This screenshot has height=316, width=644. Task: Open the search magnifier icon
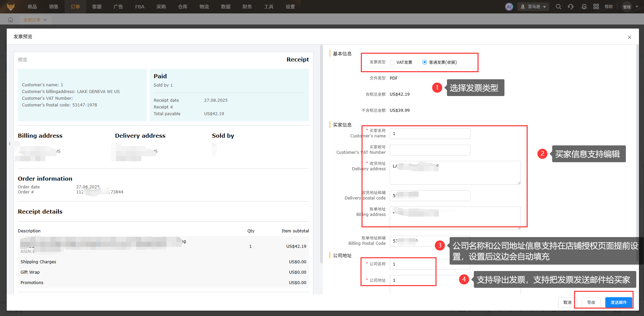click(558, 7)
